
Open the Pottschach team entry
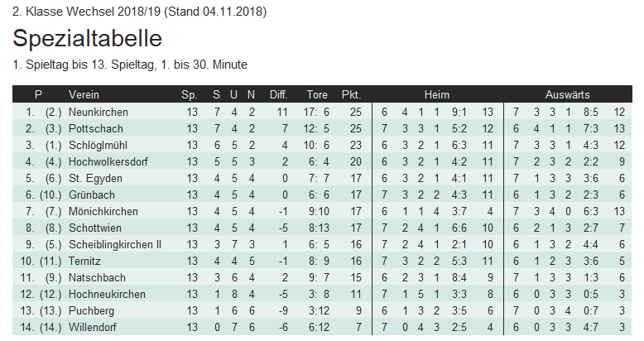click(x=96, y=128)
